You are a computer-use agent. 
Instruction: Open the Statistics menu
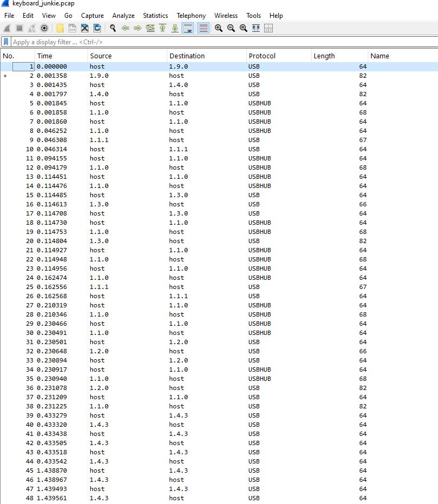click(x=155, y=16)
